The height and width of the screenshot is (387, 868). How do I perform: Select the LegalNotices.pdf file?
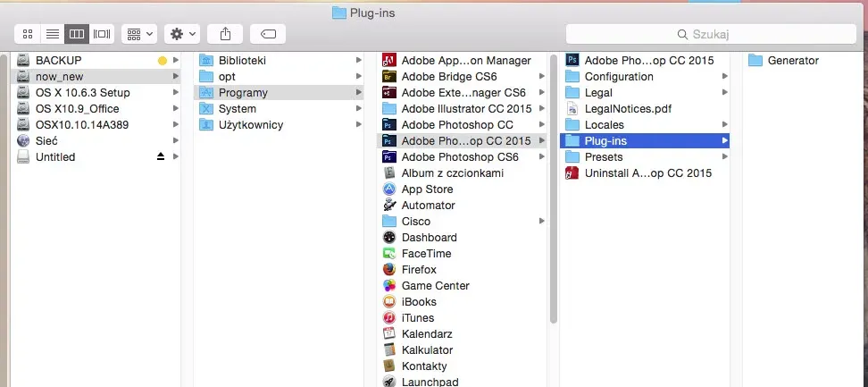573,109
